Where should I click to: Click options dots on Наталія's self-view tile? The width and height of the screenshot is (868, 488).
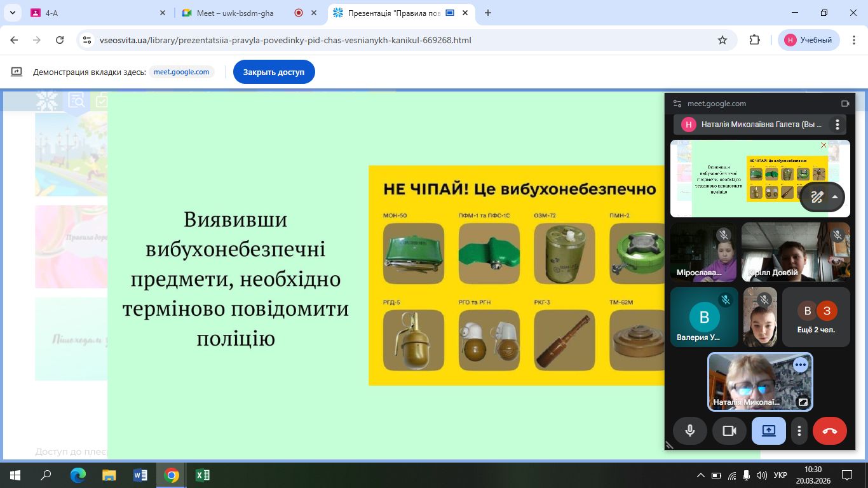click(800, 365)
